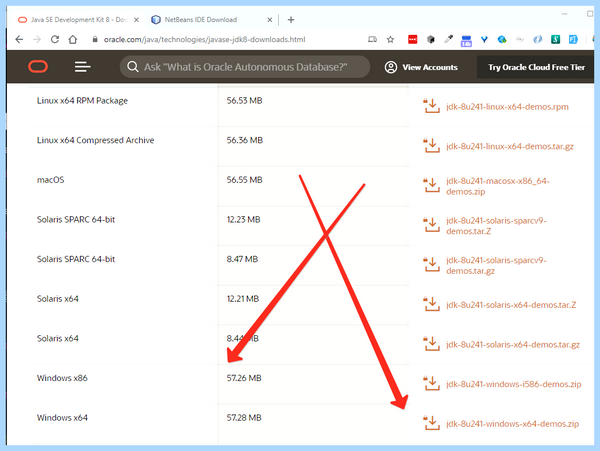Click the globe extension icon

pos(502,39)
